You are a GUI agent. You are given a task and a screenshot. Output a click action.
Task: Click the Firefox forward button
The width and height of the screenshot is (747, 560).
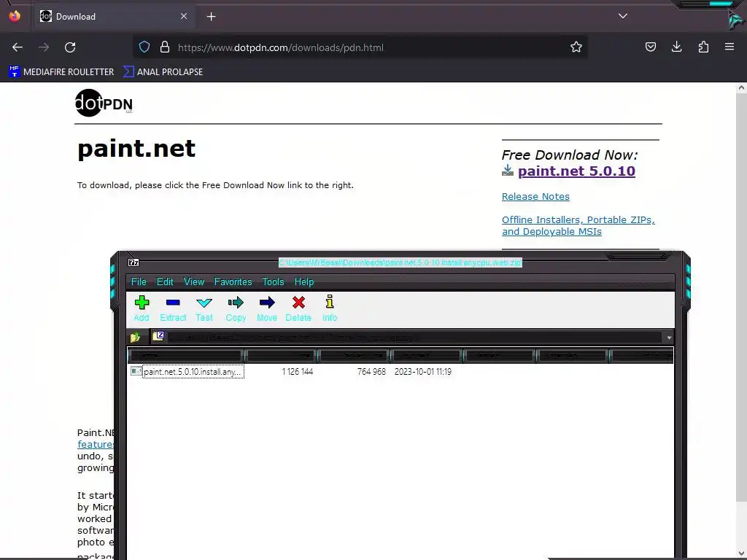44,47
